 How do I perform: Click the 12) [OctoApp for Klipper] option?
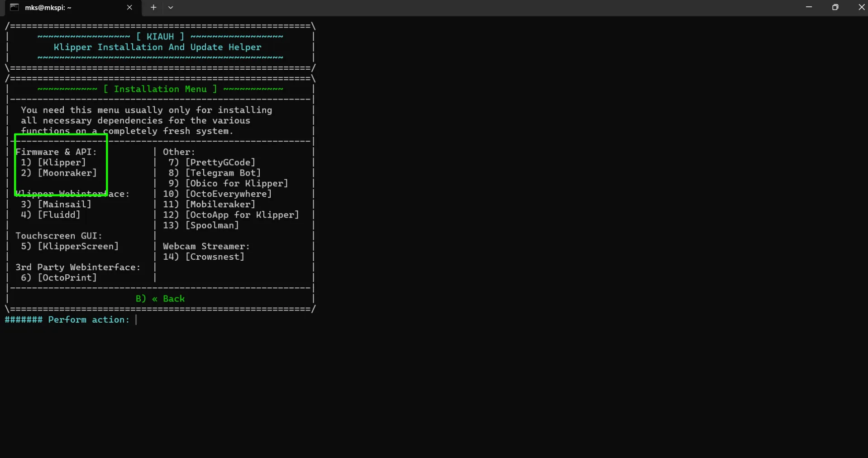(x=231, y=215)
